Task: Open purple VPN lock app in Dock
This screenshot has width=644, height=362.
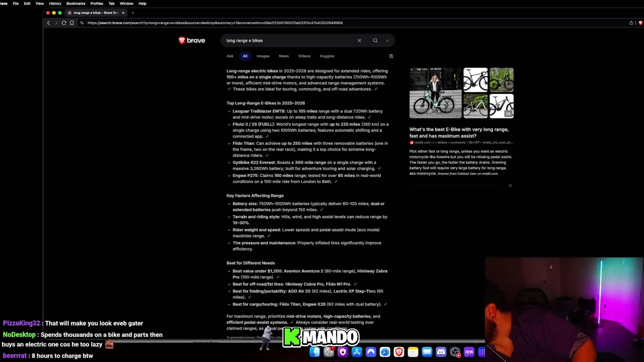Action: [x=343, y=352]
